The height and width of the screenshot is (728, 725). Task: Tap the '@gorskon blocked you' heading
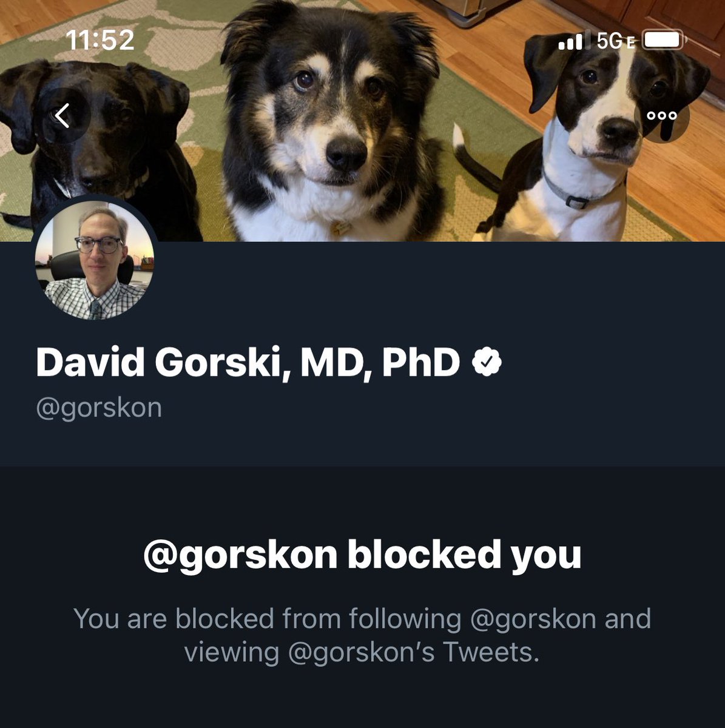point(362,554)
